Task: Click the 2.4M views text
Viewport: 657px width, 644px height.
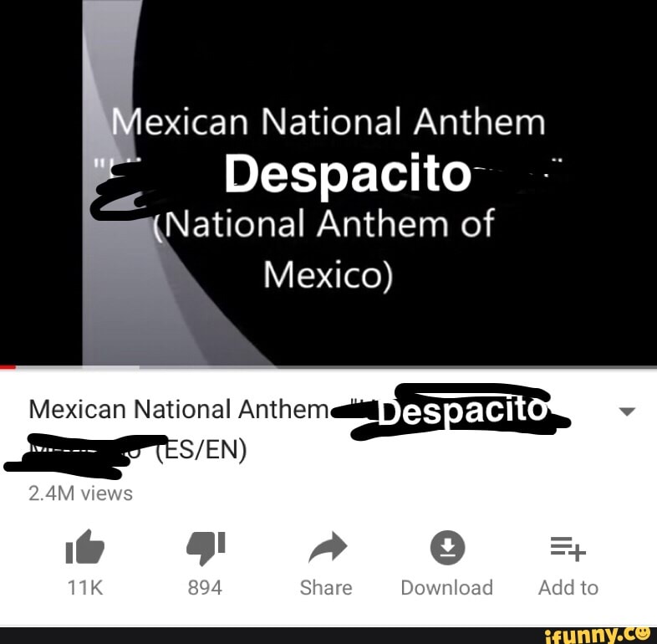Action: pos(80,493)
